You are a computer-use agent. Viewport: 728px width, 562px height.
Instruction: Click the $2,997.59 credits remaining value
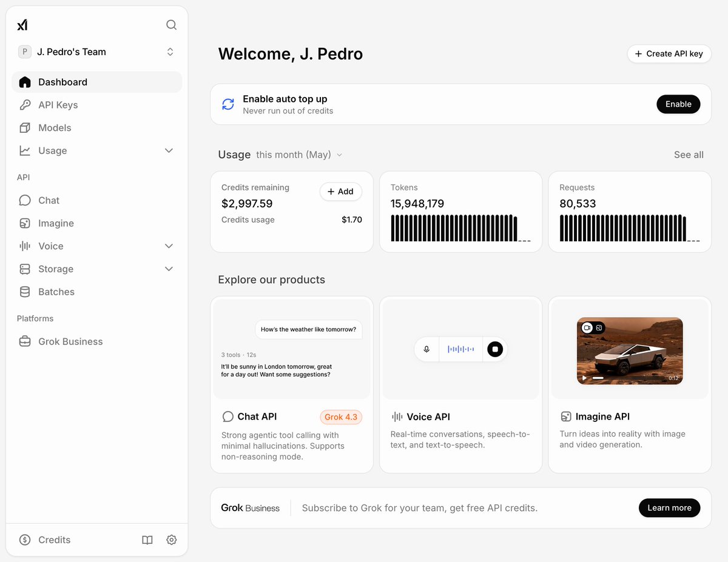click(x=247, y=204)
